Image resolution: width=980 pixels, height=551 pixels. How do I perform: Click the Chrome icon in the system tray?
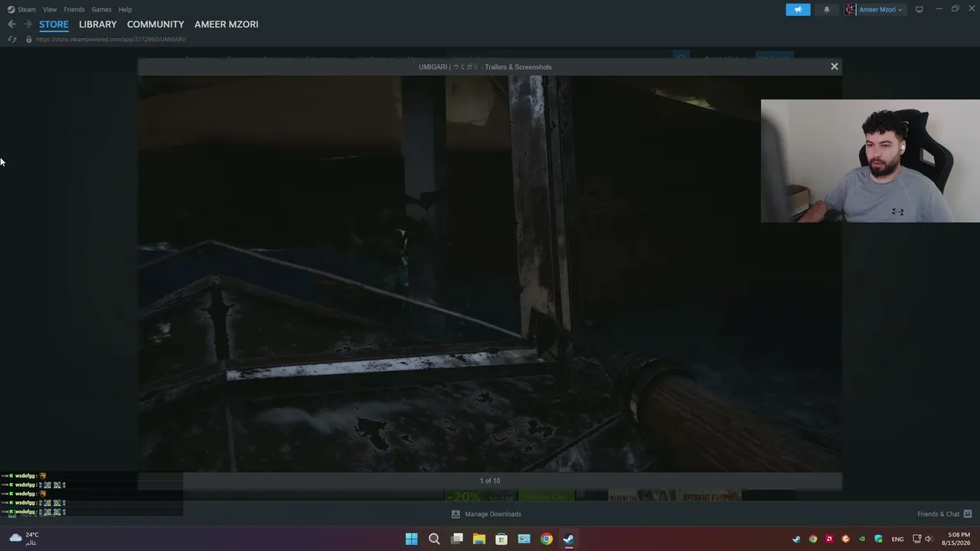click(813, 539)
